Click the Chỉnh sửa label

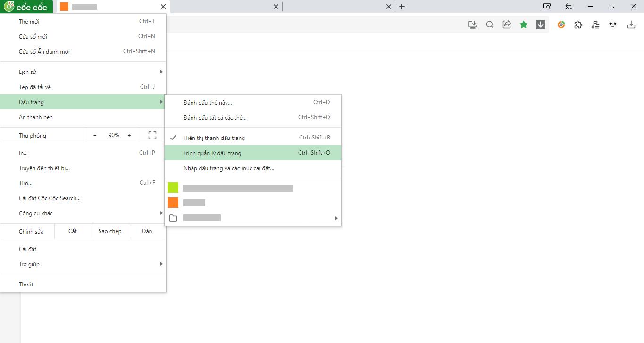point(31,232)
